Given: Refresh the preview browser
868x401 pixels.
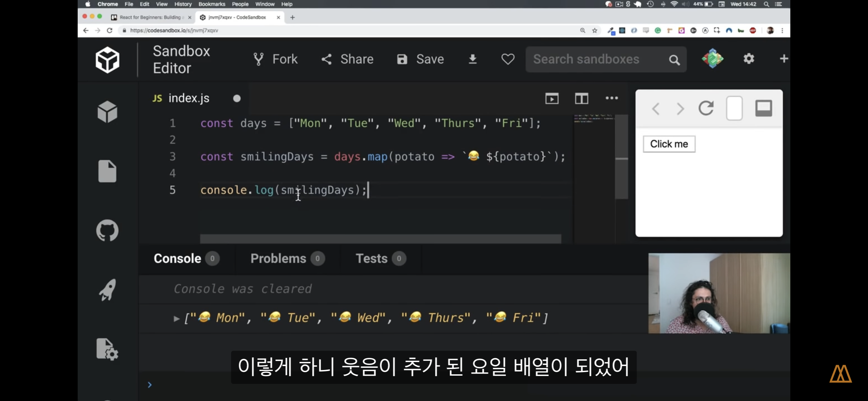Looking at the screenshot, I should click(x=706, y=108).
